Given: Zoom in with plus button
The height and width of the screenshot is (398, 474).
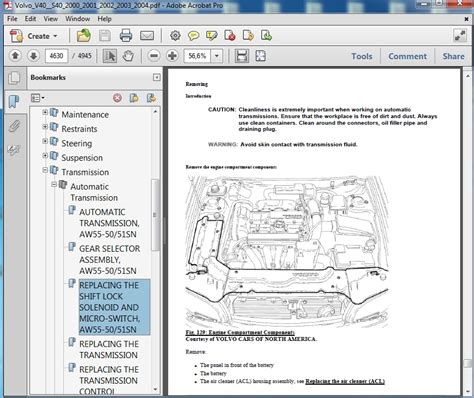Looking at the screenshot, I should pos(172,56).
